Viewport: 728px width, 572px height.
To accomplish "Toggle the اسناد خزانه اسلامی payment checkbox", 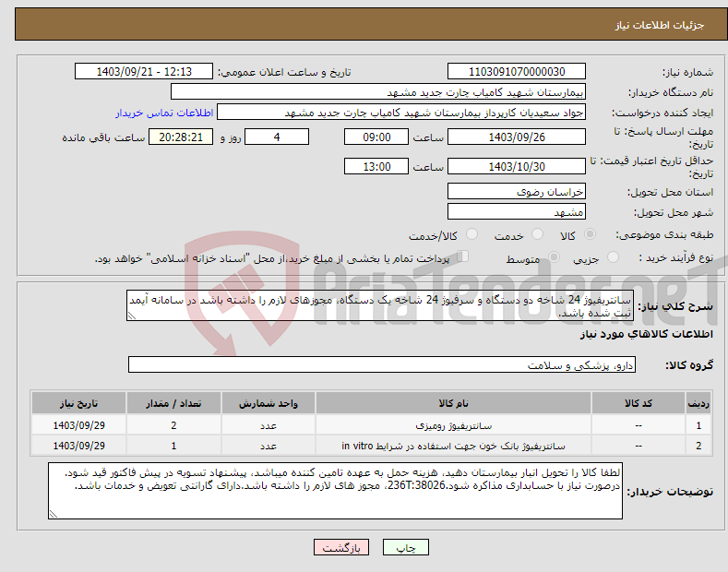I will (x=463, y=256).
